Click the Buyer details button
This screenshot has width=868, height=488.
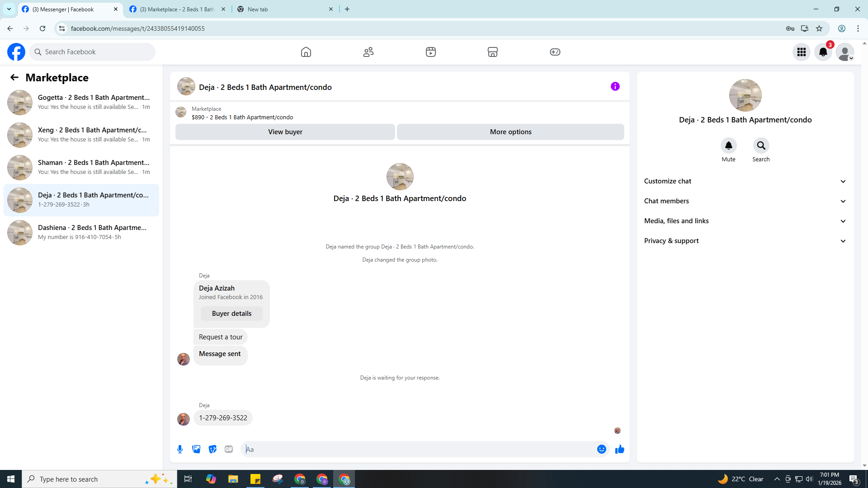coord(231,314)
